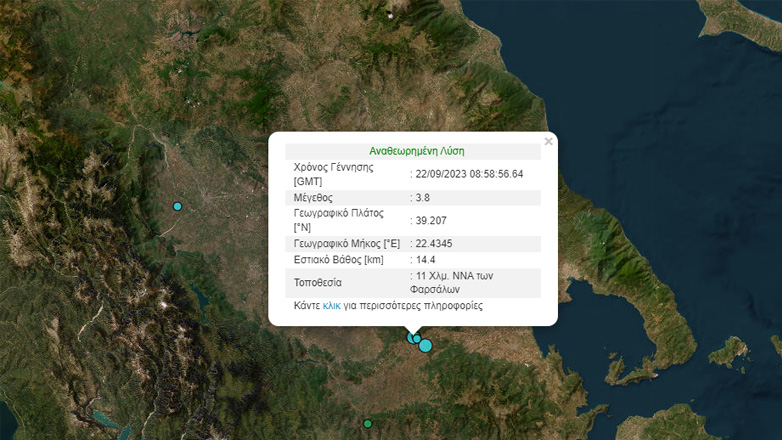Screen dimensions: 782x440
Task: Select the 'Χρόνος Γέννησης [GMT]' label
Action: [x=333, y=174]
